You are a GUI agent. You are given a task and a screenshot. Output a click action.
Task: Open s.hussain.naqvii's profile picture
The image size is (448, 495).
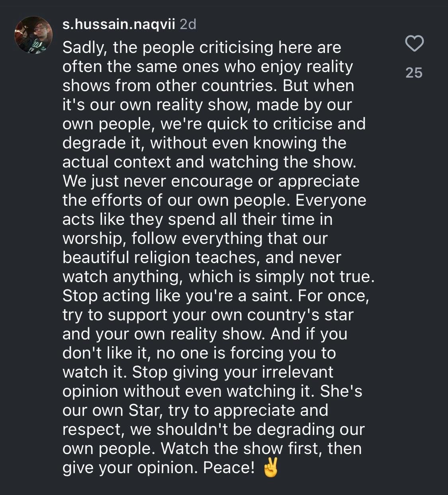coord(33,35)
